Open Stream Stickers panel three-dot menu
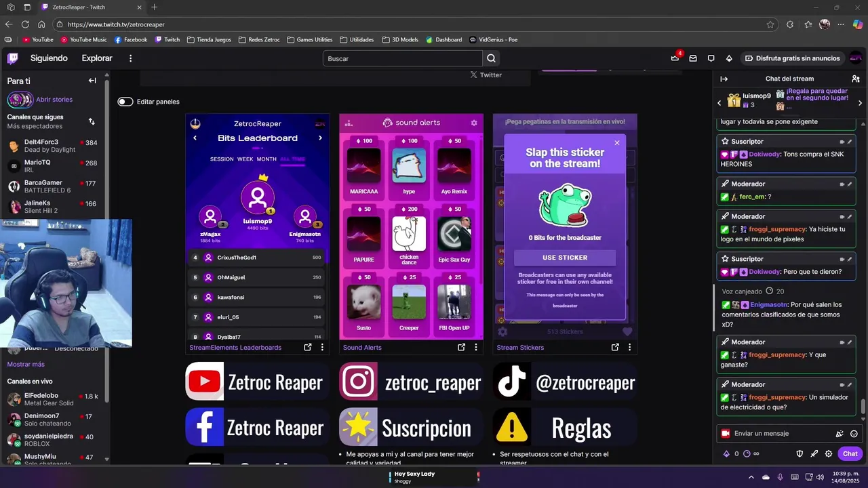The width and height of the screenshot is (868, 488). click(629, 347)
